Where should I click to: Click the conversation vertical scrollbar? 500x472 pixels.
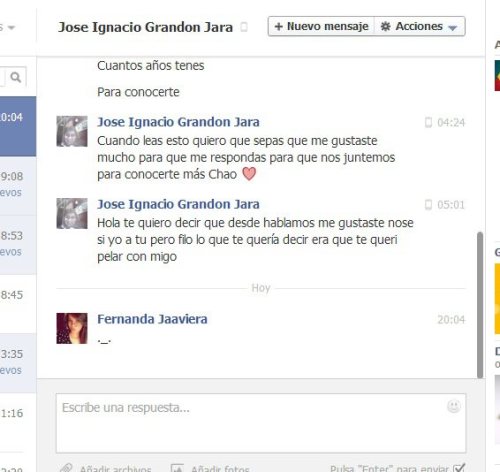[480, 305]
